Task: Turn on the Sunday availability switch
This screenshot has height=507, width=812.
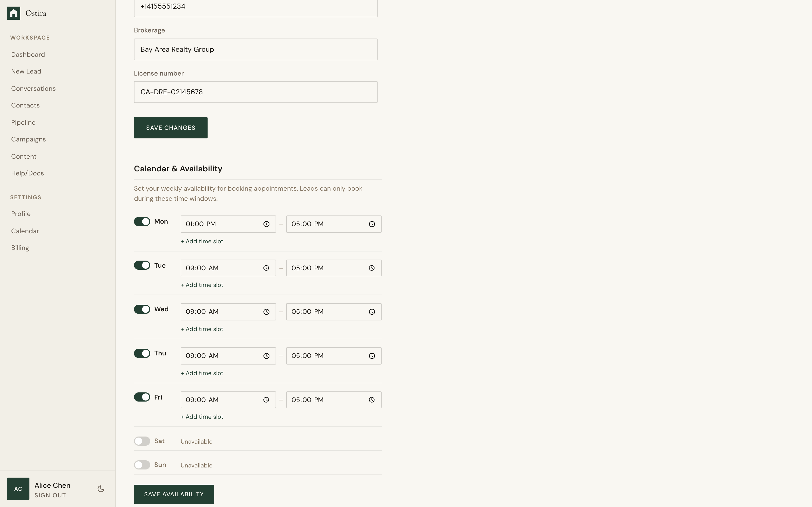Action: click(142, 465)
